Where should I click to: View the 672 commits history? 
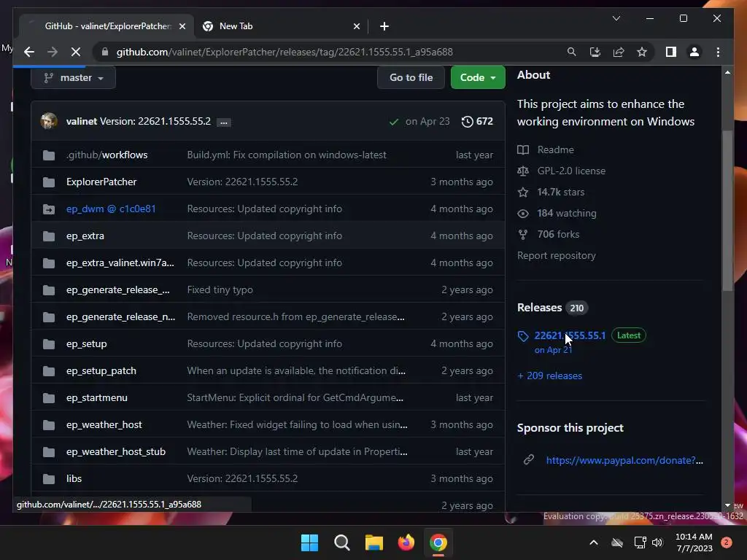(477, 122)
